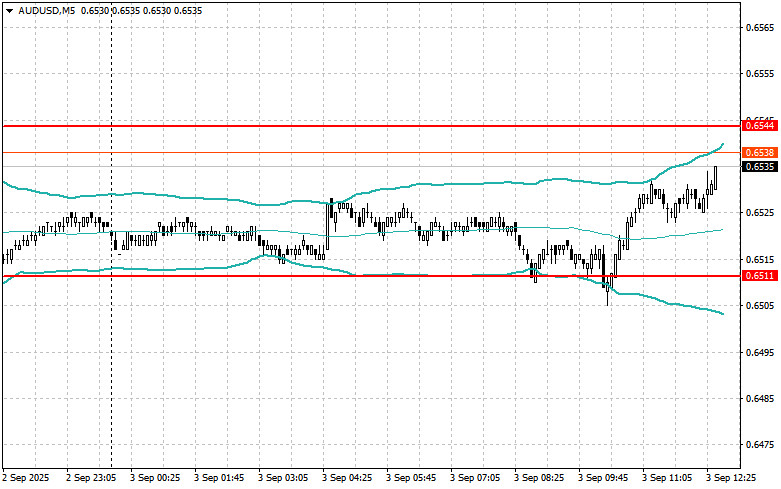The width and height of the screenshot is (781, 489).
Task: Click the 3 Sep 04:25 time label
Action: click(347, 478)
